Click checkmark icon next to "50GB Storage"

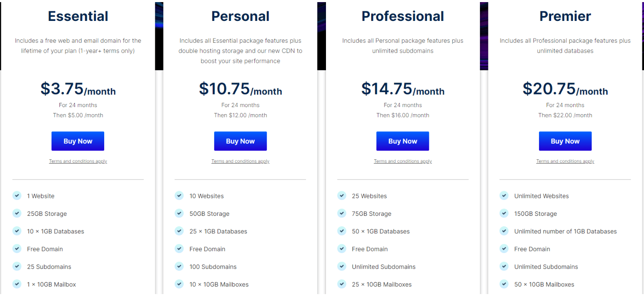(179, 213)
